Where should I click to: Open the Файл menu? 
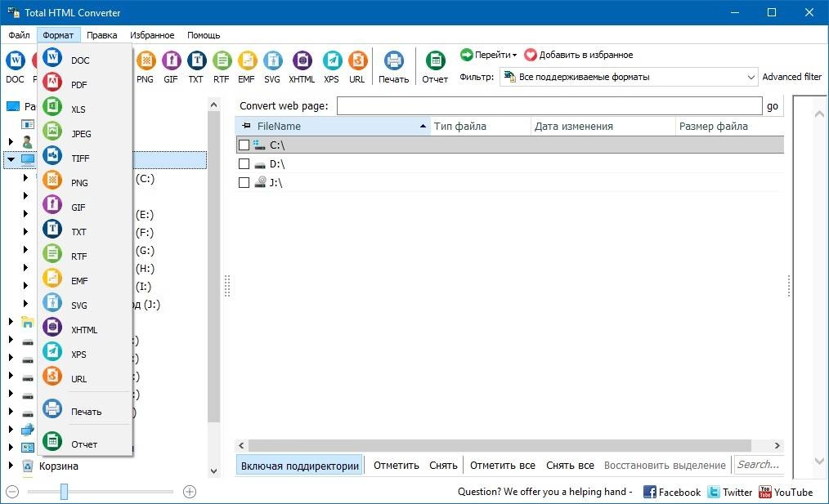[x=19, y=35]
